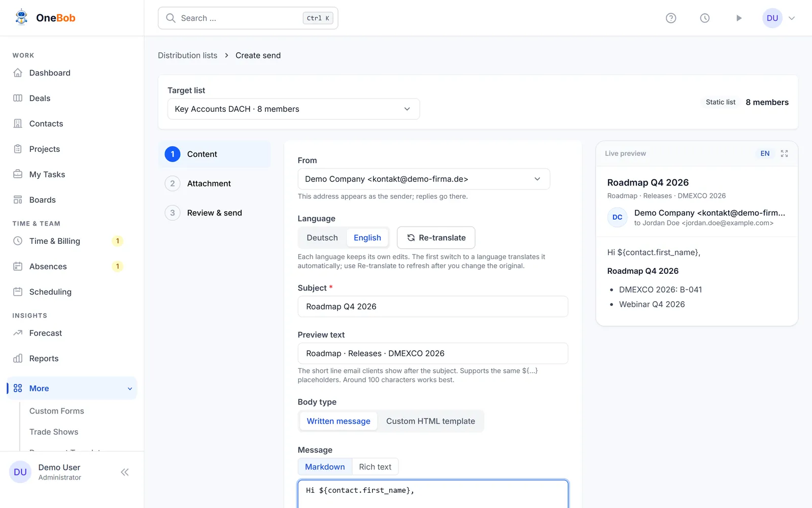Screen dimensions: 812x508
Task: Open the Target list dropdown
Action: (x=293, y=109)
